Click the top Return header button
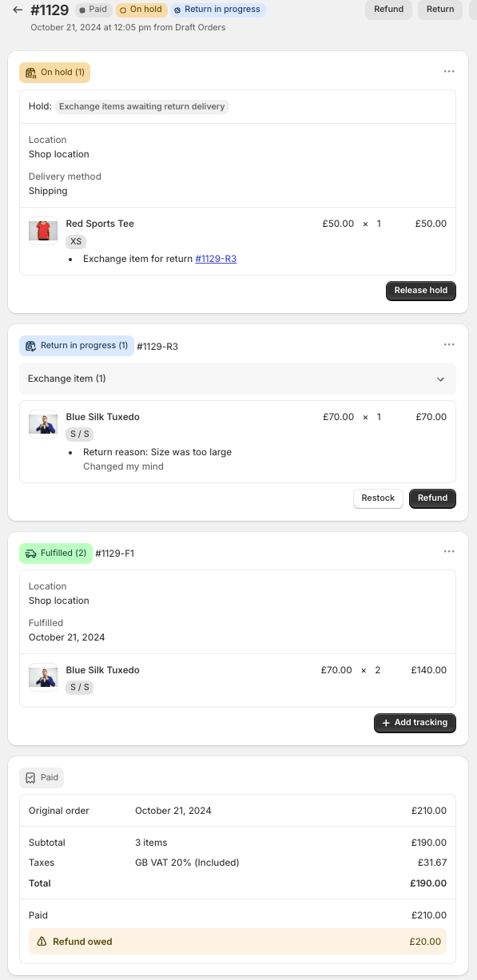477x980 pixels. (x=440, y=10)
